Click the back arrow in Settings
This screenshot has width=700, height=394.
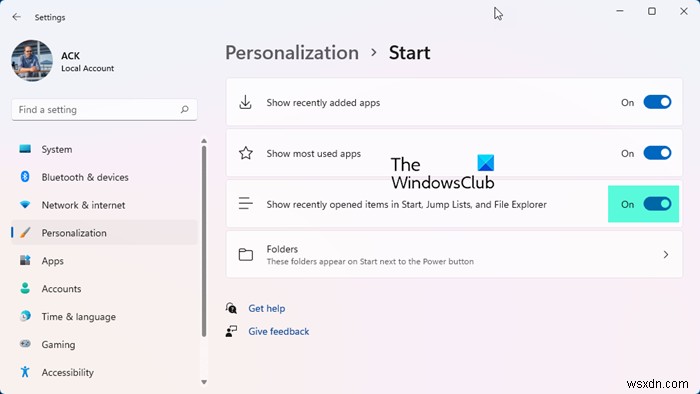tap(17, 17)
